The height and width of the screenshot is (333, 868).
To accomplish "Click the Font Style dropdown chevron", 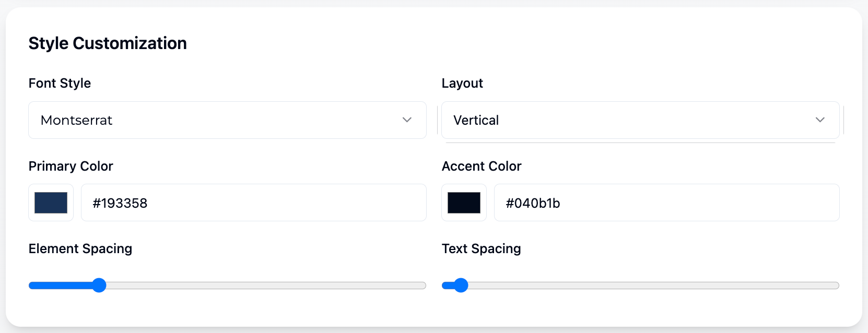I will 407,120.
